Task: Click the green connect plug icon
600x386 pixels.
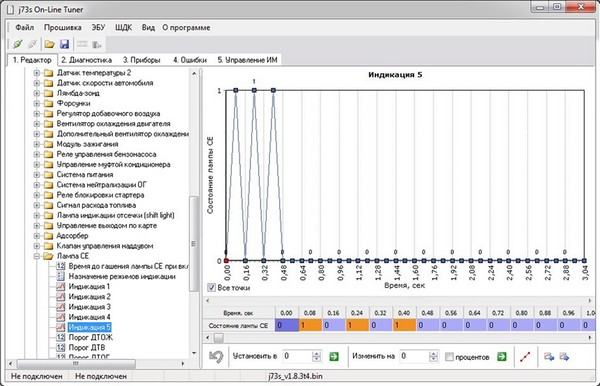Action: (x=17, y=44)
